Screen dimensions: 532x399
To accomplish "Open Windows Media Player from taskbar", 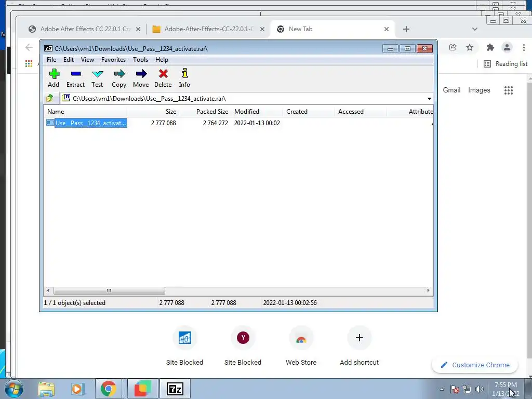I will point(77,389).
